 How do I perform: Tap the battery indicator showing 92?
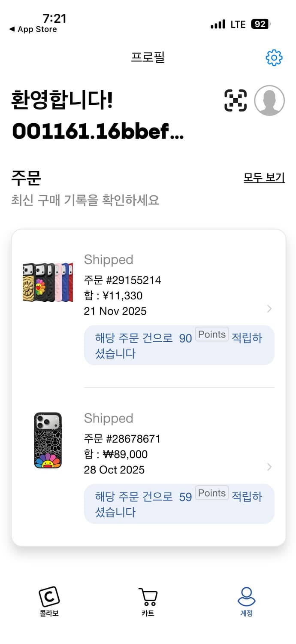pos(261,24)
